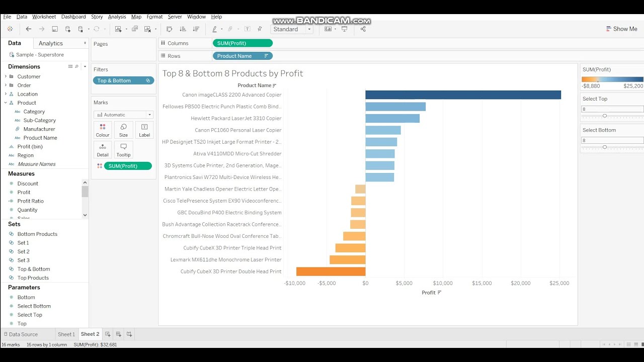Click the Duplicate sheet icon
This screenshot has width=644, height=362.
(x=135, y=29)
